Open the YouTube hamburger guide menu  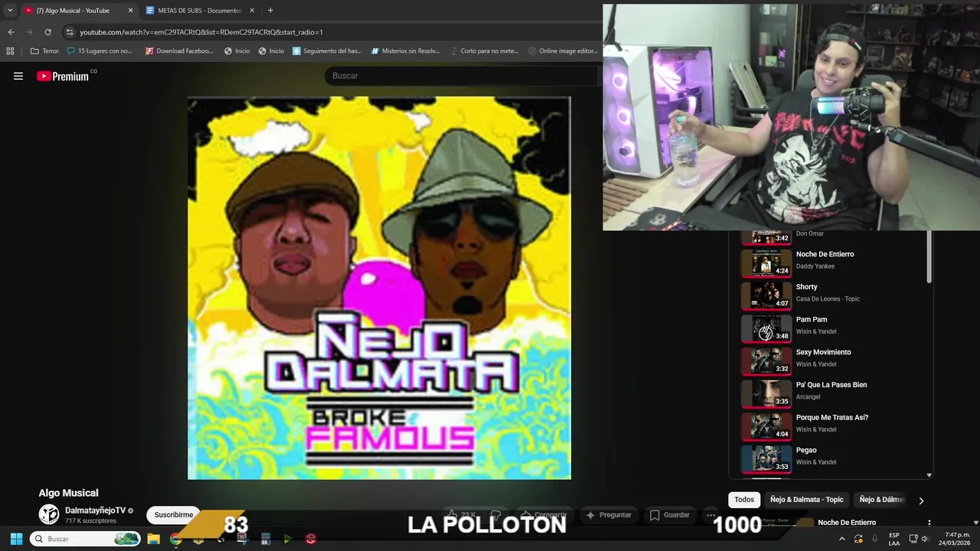click(18, 76)
